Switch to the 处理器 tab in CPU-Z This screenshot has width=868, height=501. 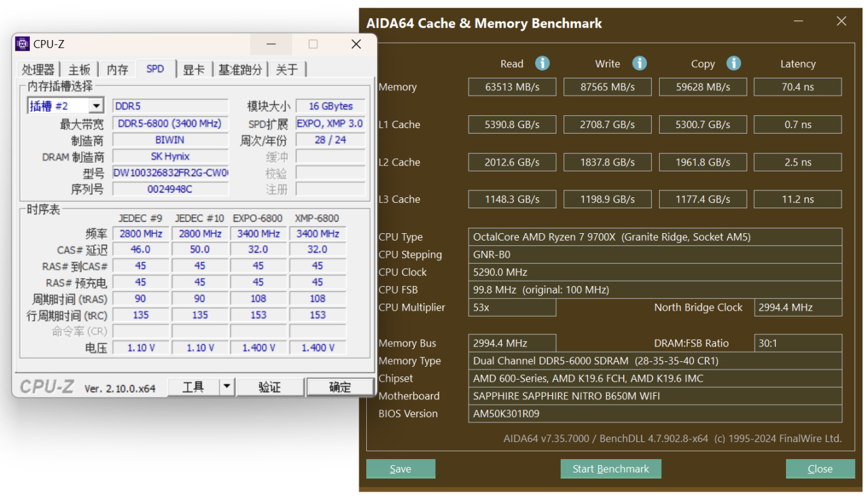[x=38, y=69]
